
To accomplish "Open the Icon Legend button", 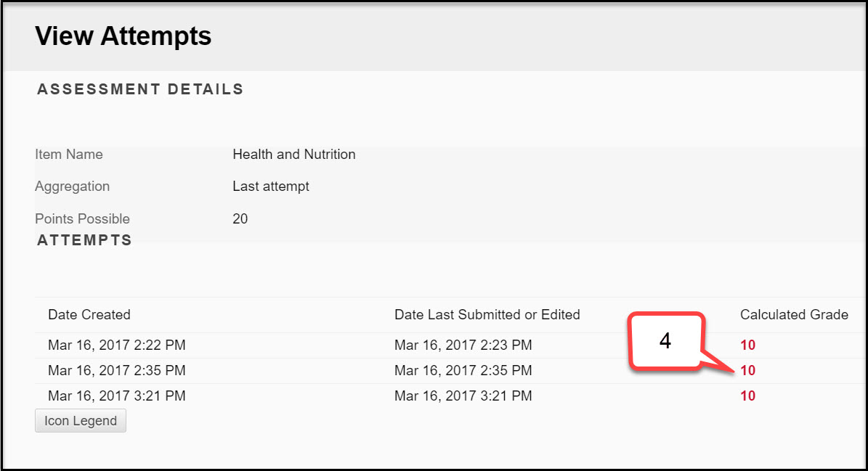I will pyautogui.click(x=81, y=421).
